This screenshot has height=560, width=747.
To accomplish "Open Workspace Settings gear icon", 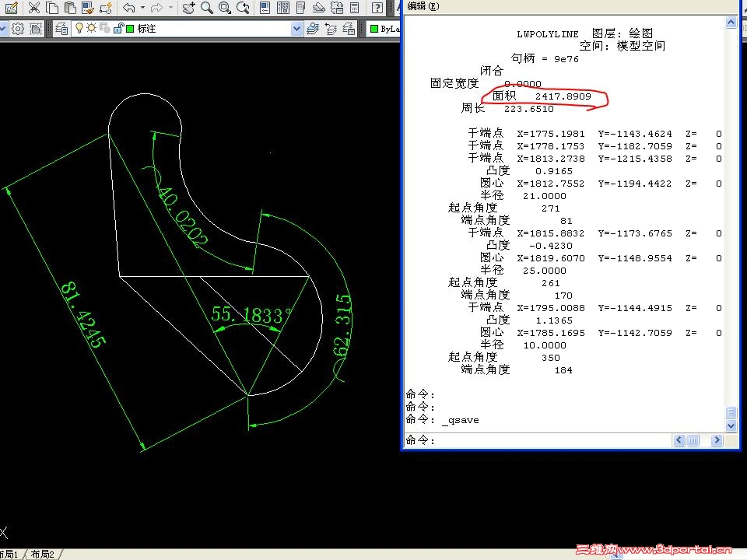I will pos(18,29).
